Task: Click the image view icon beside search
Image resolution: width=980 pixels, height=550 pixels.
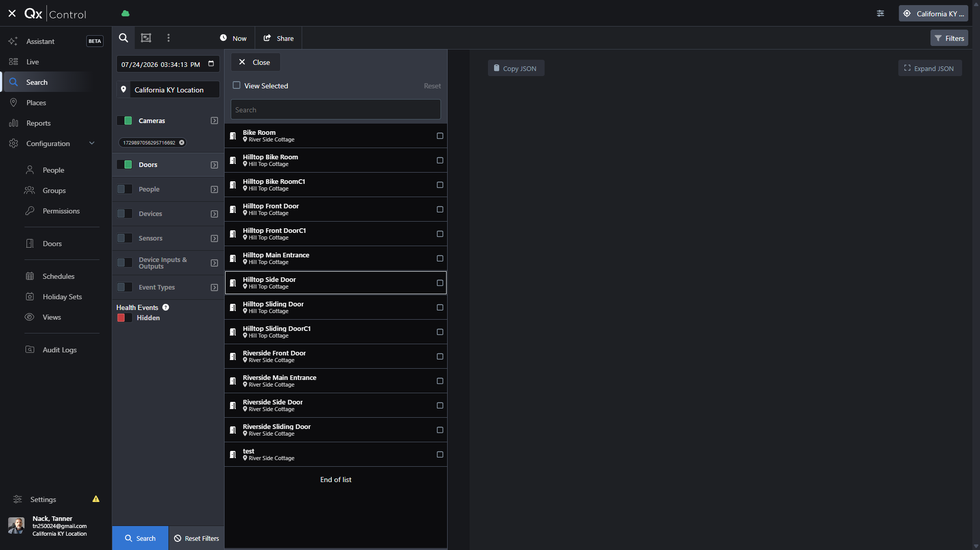Action: tap(146, 38)
